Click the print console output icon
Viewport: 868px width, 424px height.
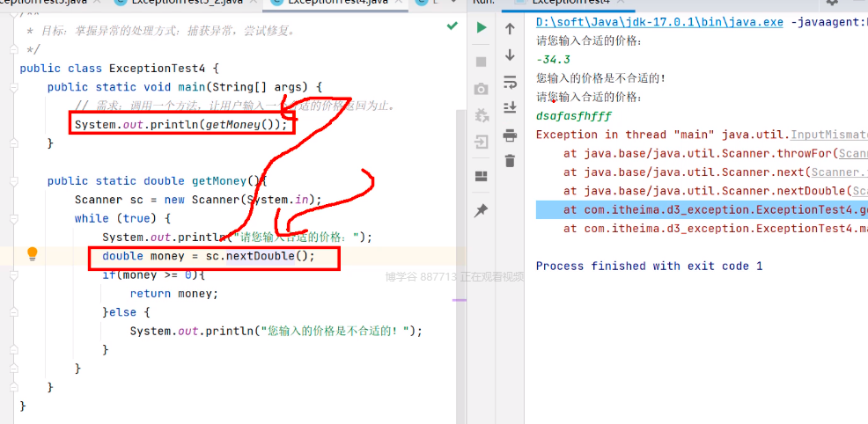511,135
